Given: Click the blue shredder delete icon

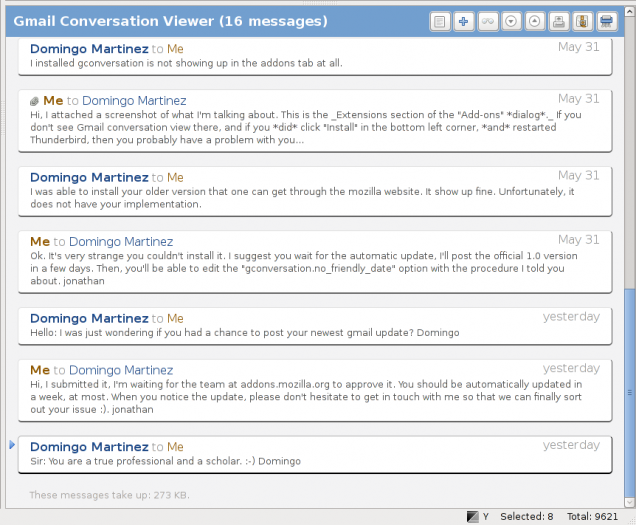Looking at the screenshot, I should (606, 22).
